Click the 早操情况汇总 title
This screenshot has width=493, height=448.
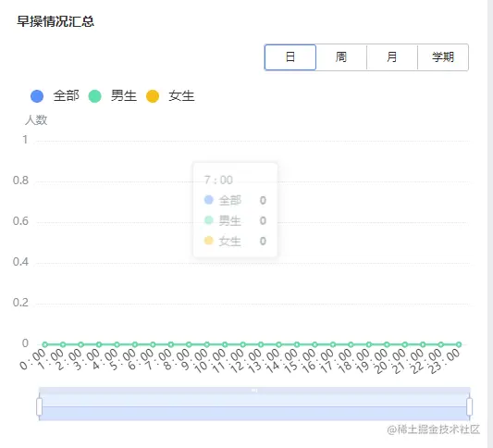55,21
